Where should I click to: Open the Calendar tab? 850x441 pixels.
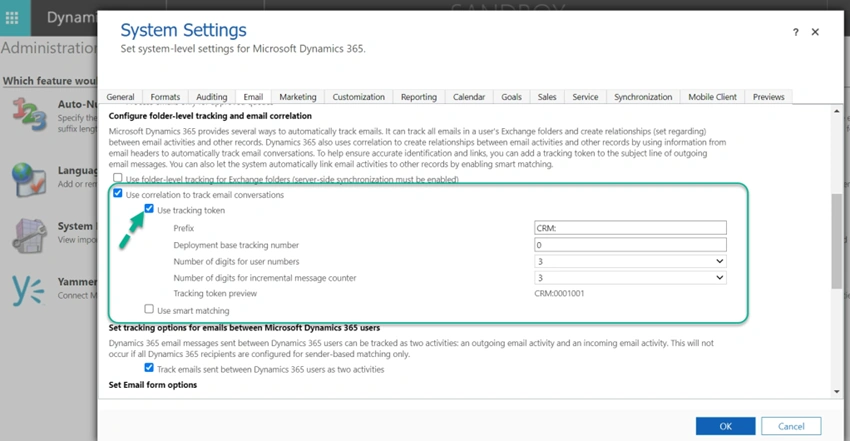[x=469, y=97]
